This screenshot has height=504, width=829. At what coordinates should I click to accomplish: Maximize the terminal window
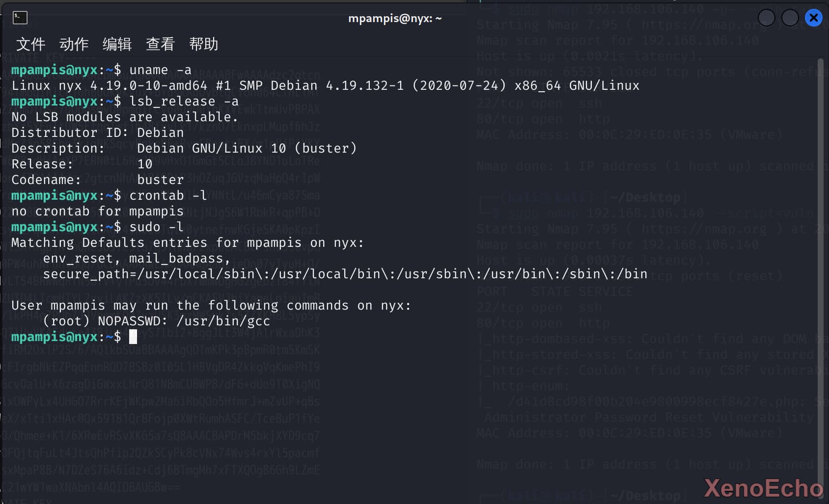click(790, 18)
